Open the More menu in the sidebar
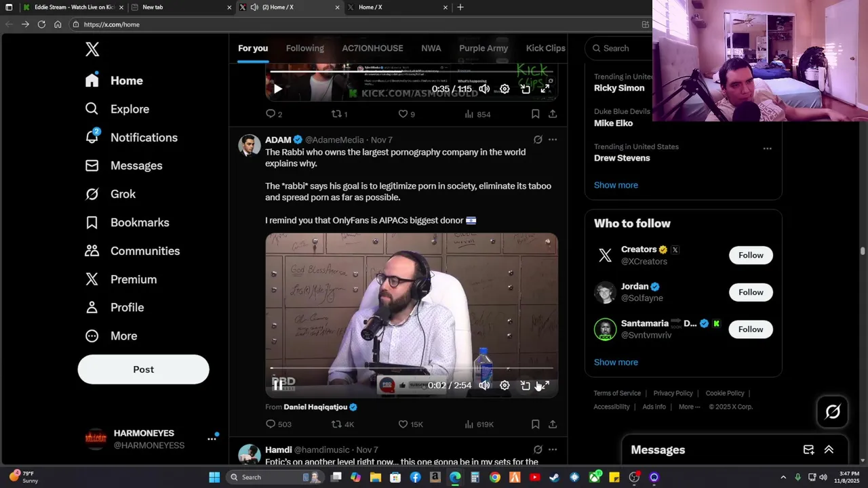The height and width of the screenshot is (488, 868). point(111,336)
